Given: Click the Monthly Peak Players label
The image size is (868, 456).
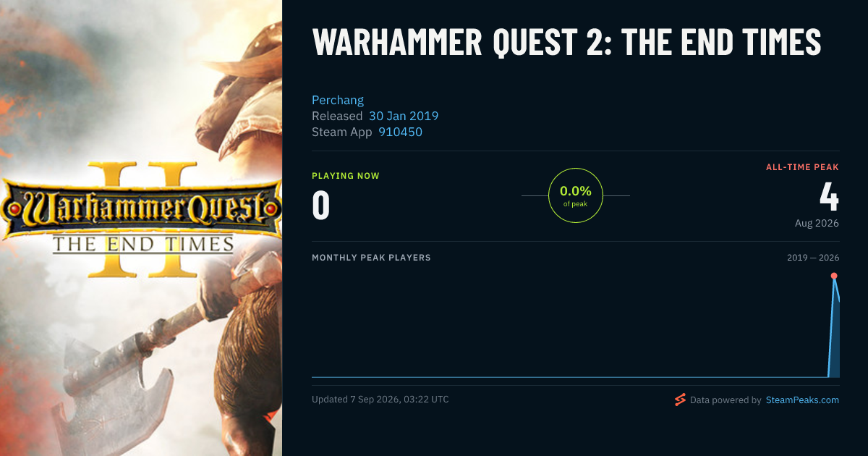Looking at the screenshot, I should (371, 258).
